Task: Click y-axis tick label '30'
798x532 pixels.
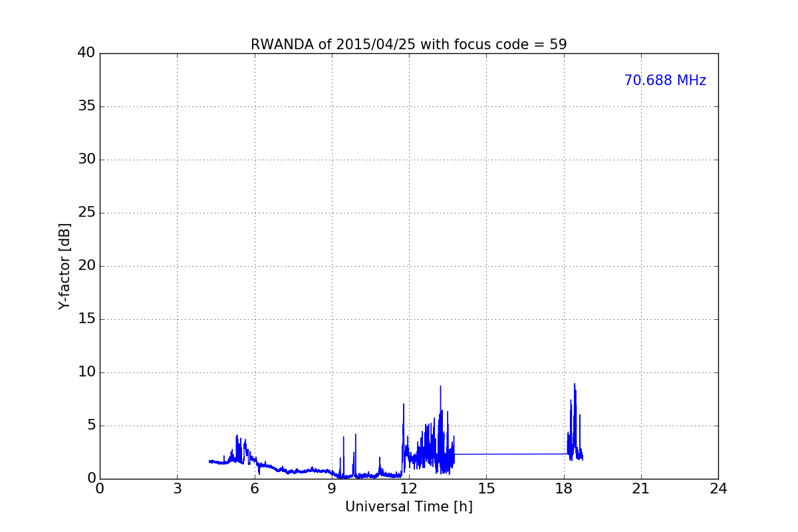Action: click(x=86, y=160)
